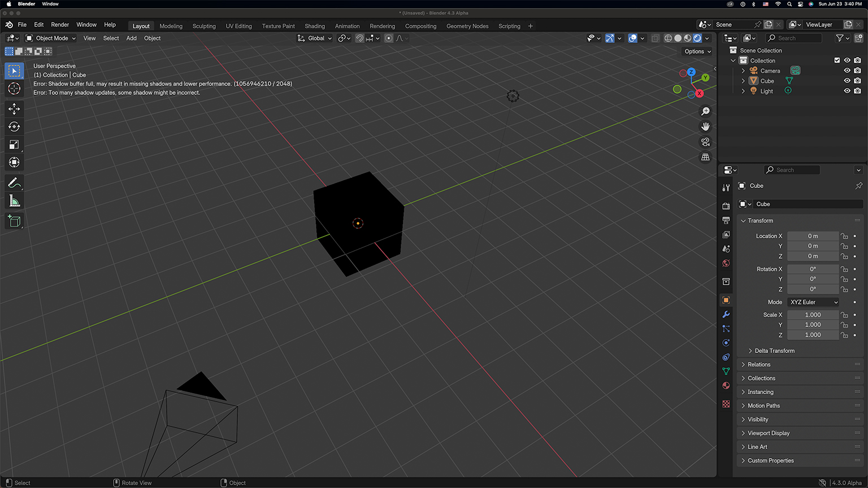Image resolution: width=868 pixels, height=488 pixels.
Task: Open the viewport Options button
Action: click(x=696, y=51)
